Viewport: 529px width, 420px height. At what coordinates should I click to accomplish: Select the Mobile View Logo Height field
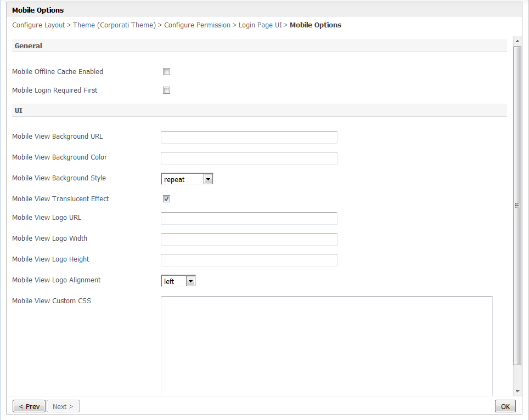pyautogui.click(x=249, y=260)
